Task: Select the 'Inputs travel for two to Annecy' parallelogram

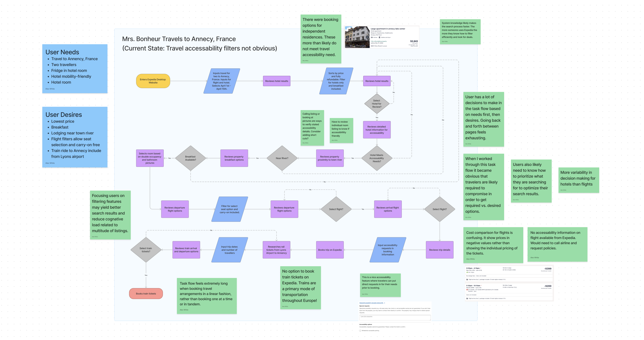Action: tap(222, 81)
